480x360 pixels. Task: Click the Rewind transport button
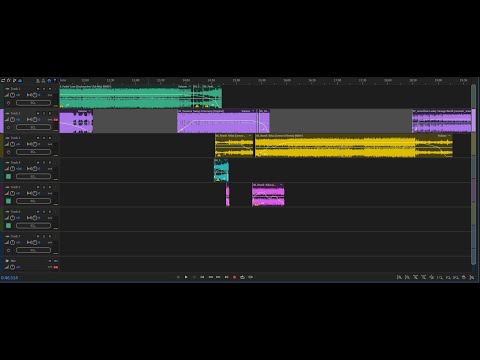210,277
